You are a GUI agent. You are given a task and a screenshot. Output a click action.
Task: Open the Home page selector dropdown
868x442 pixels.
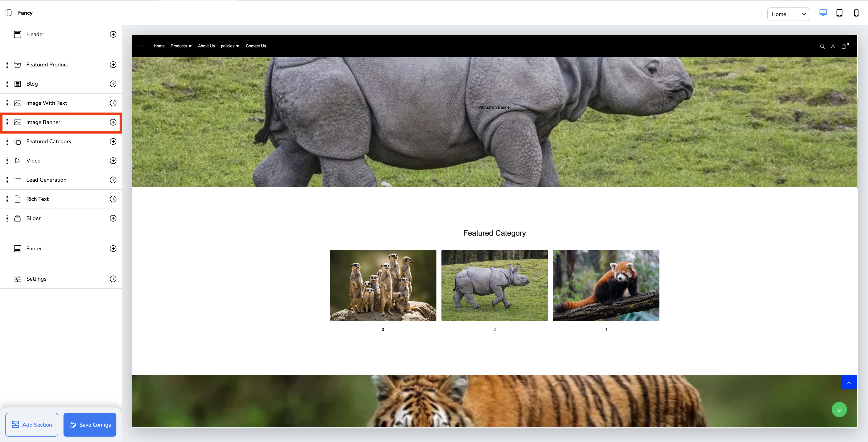coord(788,14)
